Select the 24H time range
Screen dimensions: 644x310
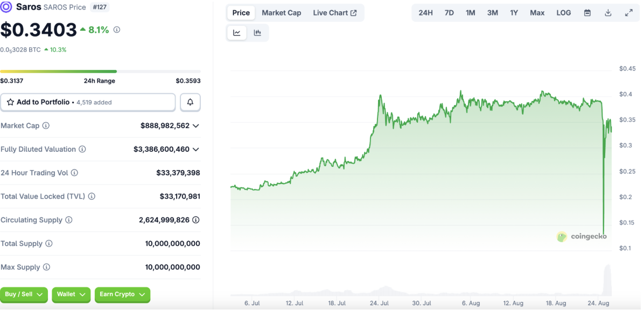click(x=425, y=13)
